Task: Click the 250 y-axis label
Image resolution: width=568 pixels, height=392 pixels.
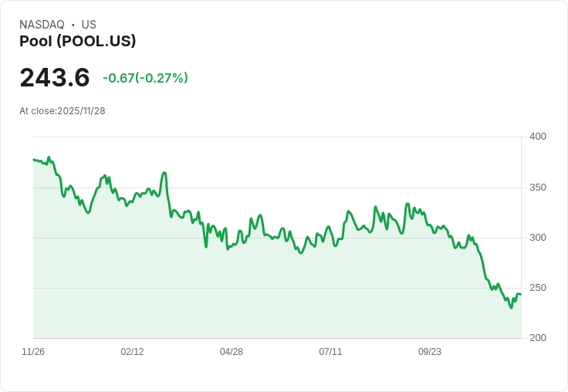Action: pyautogui.click(x=538, y=288)
